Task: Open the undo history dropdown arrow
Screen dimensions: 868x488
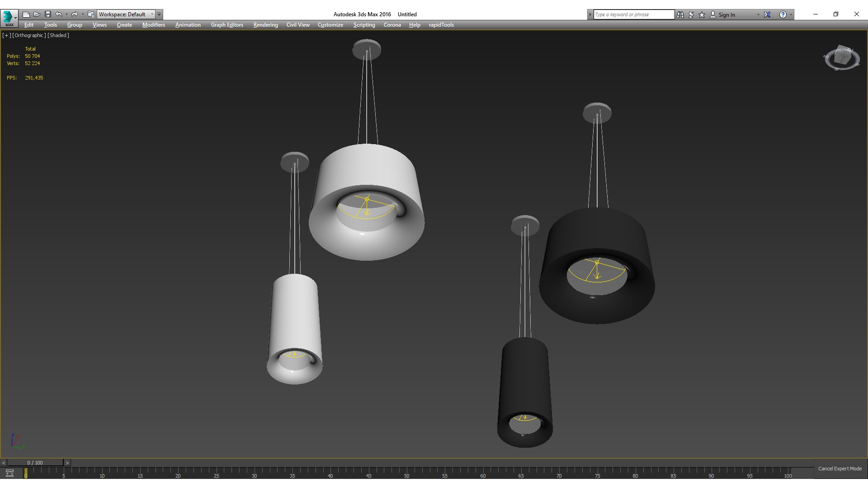Action: coord(66,14)
